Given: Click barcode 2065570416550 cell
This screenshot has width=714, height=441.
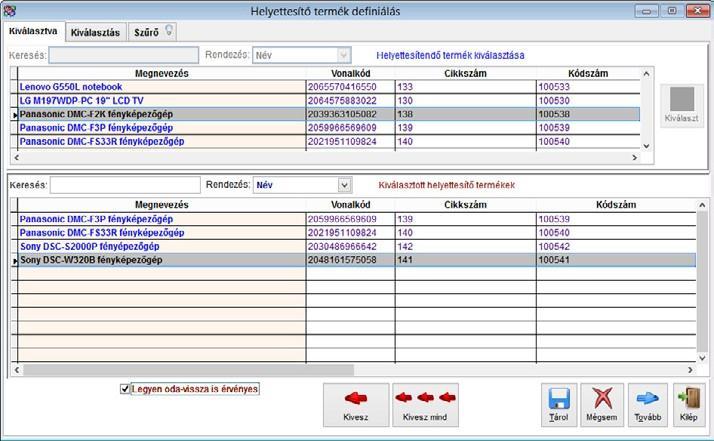Looking at the screenshot, I should pos(351,87).
